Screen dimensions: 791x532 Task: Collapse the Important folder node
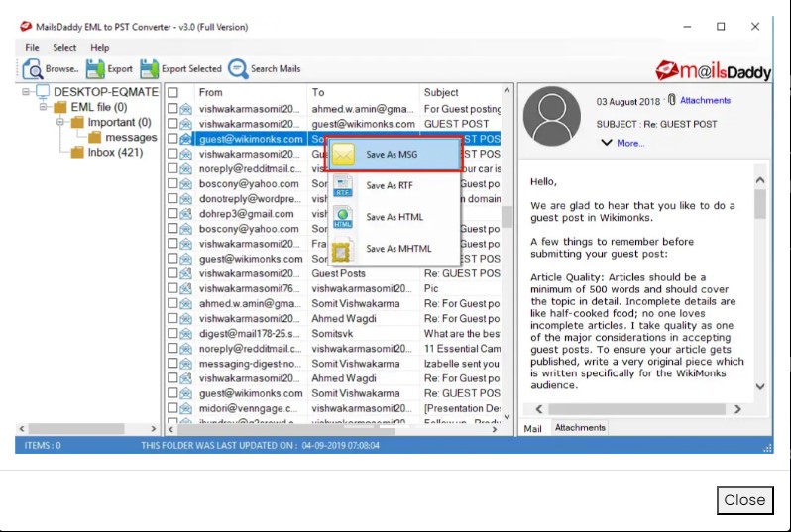click(x=60, y=122)
